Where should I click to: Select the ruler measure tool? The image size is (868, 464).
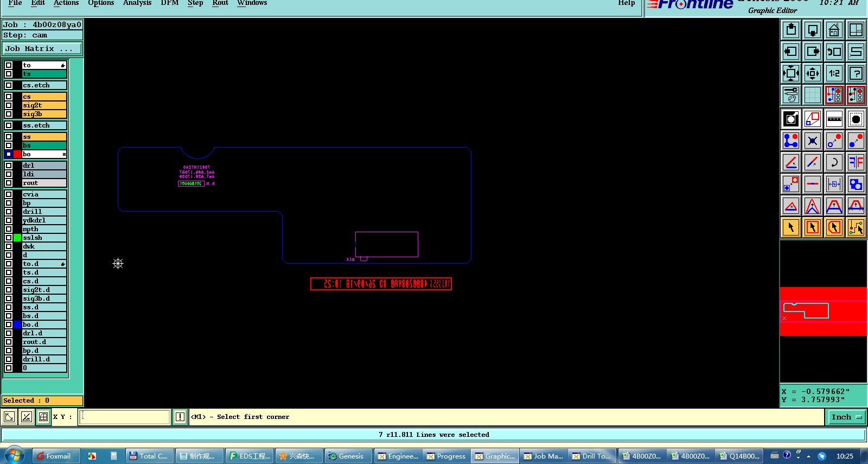tap(834, 119)
